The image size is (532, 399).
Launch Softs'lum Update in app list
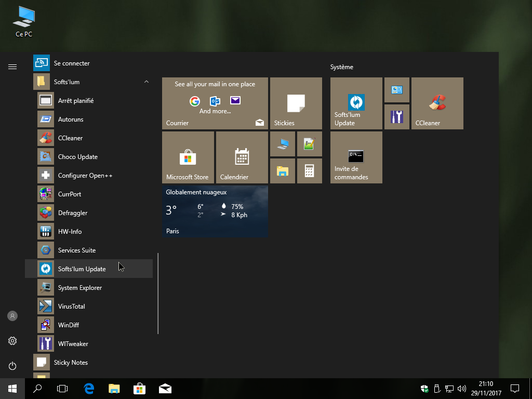point(89,269)
